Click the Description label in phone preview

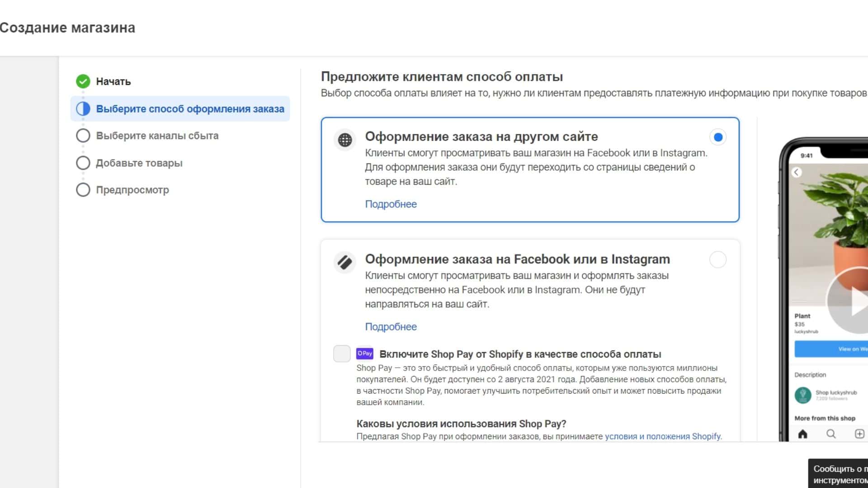[810, 375]
